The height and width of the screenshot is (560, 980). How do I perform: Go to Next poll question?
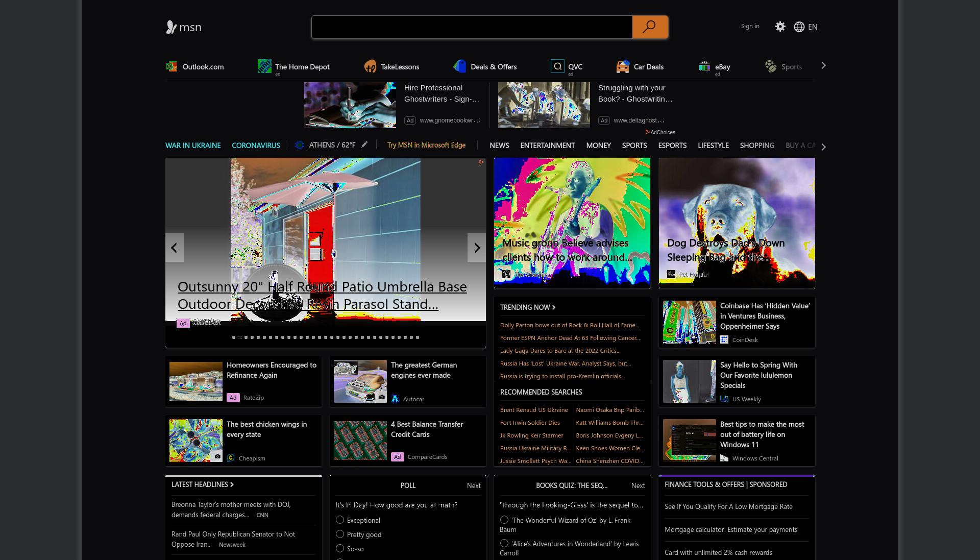474,485
